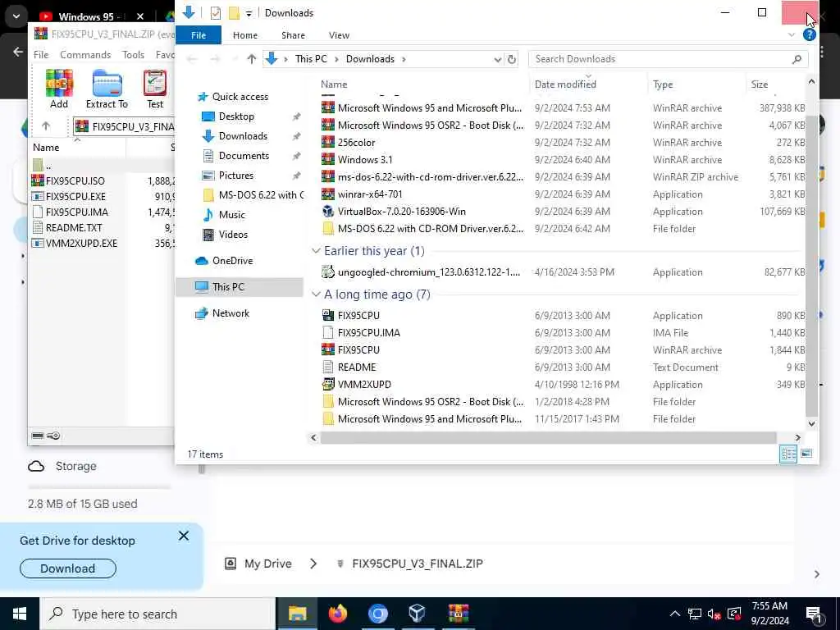Screen dimensions: 840x630
Task: Collapse A long time ago group
Action: coord(316,294)
